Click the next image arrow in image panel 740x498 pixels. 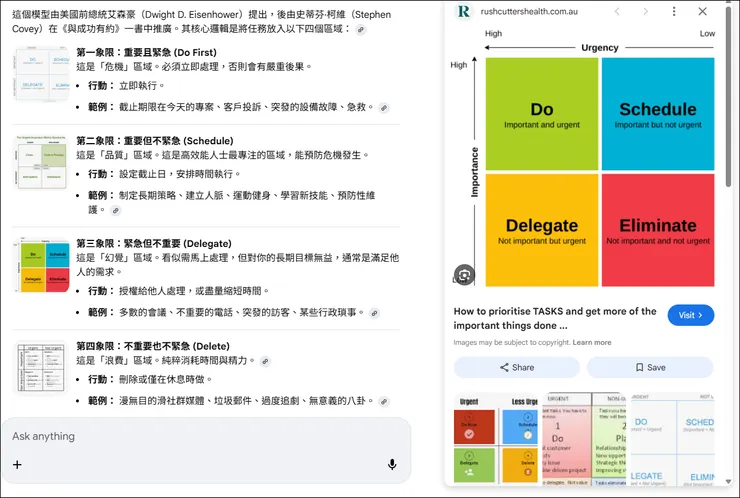(645, 11)
